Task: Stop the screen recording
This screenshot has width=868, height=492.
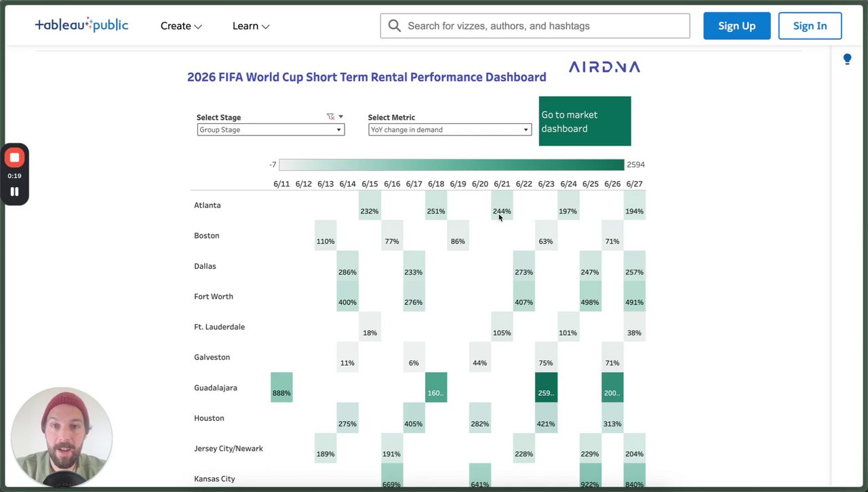Action: tap(14, 158)
